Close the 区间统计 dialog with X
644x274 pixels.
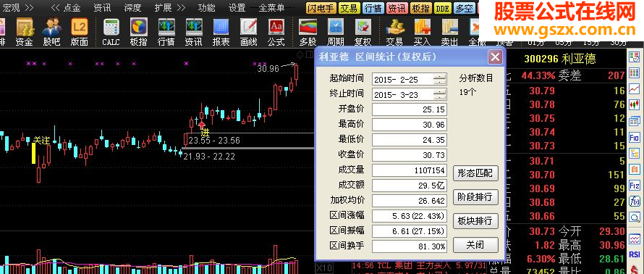pyautogui.click(x=496, y=57)
